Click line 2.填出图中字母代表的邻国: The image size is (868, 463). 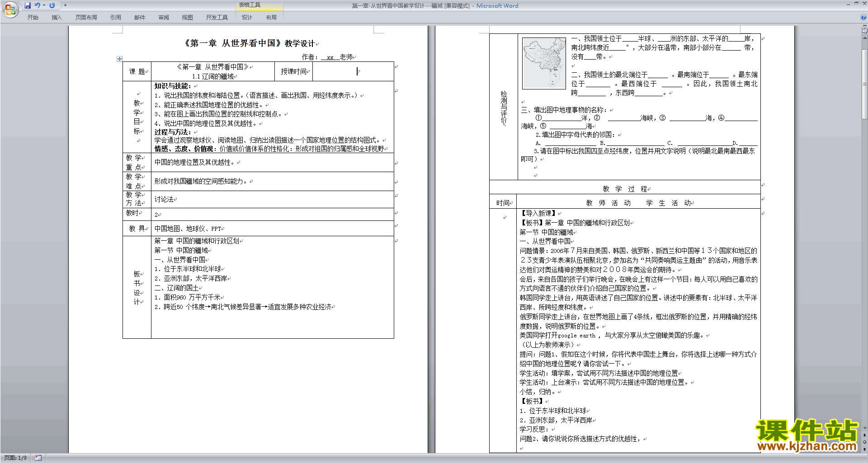click(576, 135)
